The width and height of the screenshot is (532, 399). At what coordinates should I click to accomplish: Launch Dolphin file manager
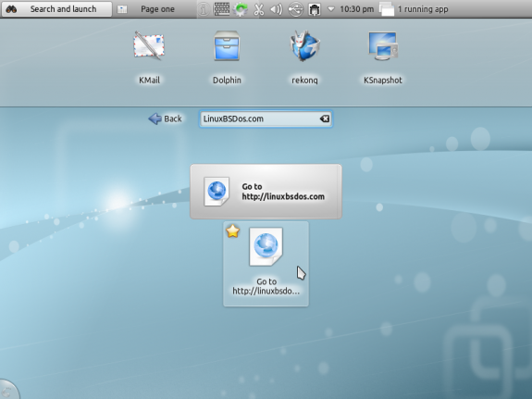click(227, 57)
